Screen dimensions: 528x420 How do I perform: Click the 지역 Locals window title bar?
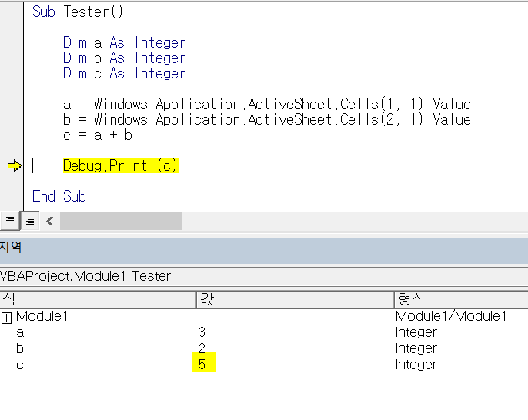(264, 251)
